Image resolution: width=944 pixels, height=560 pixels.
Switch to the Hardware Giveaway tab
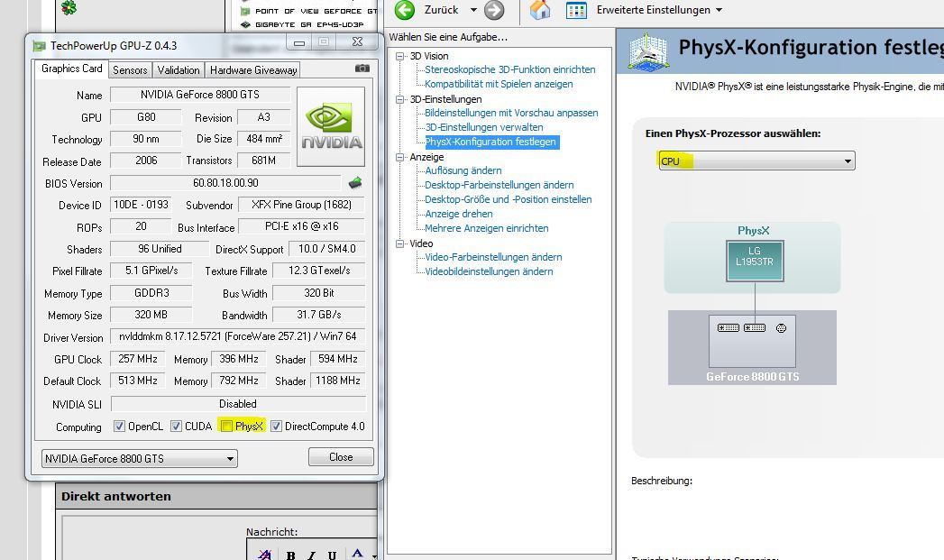click(x=253, y=69)
